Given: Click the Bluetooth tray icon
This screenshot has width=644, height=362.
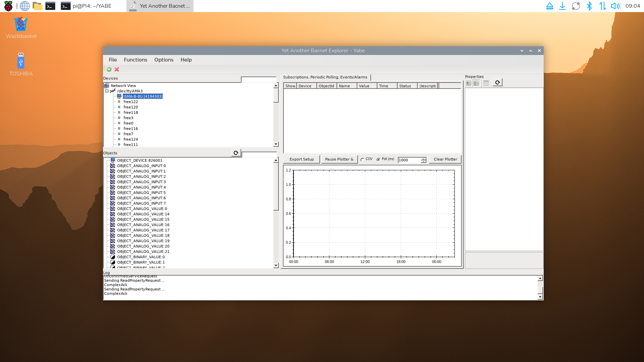Looking at the screenshot, I should click(589, 6).
